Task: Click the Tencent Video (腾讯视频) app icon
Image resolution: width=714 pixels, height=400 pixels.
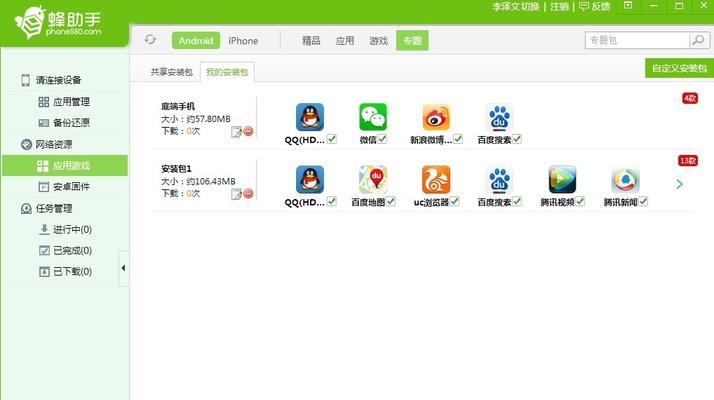Action: (x=562, y=179)
